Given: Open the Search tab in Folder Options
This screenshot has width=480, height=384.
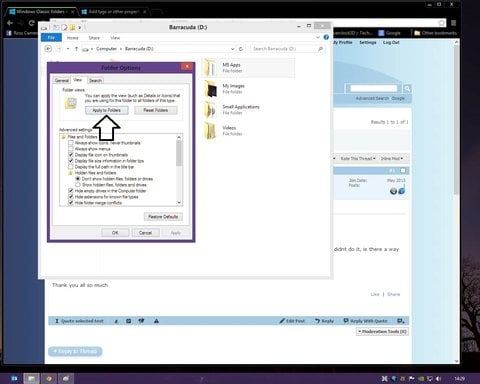Looking at the screenshot, I should pyautogui.click(x=95, y=81).
